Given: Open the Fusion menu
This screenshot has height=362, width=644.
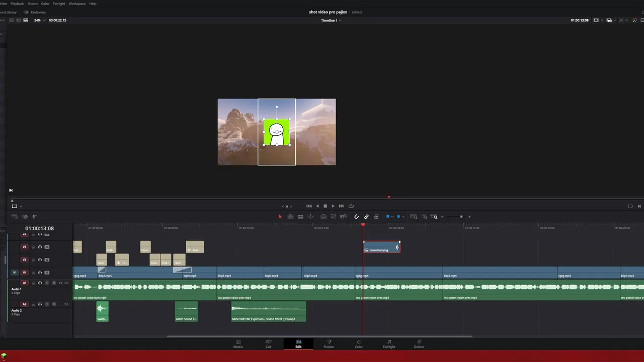Looking at the screenshot, I should (32, 4).
